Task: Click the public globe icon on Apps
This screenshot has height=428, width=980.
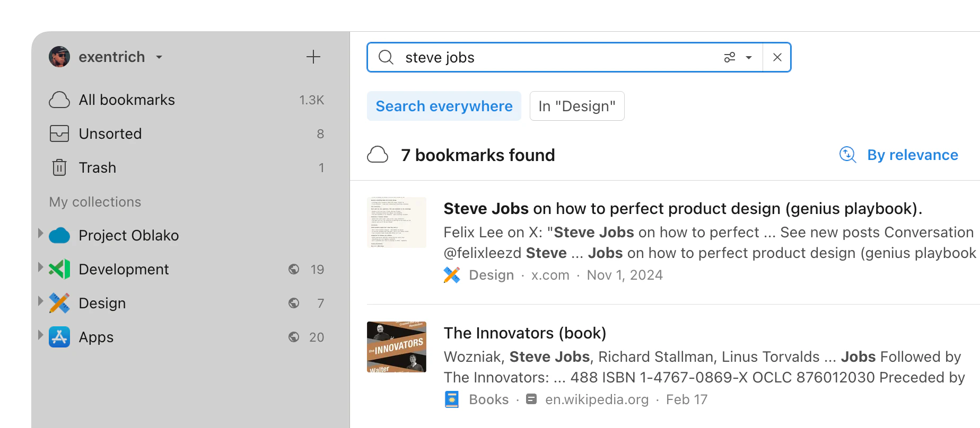Action: [294, 337]
